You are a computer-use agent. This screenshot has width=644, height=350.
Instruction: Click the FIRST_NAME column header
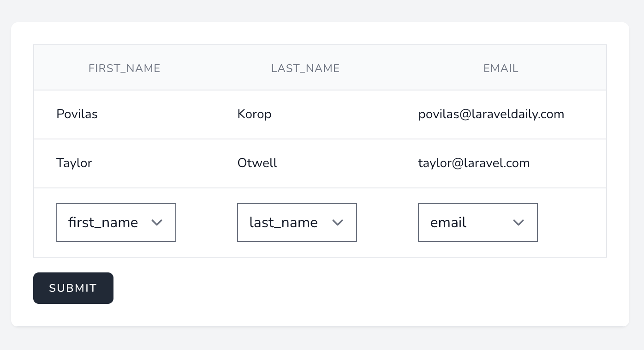coord(125,68)
